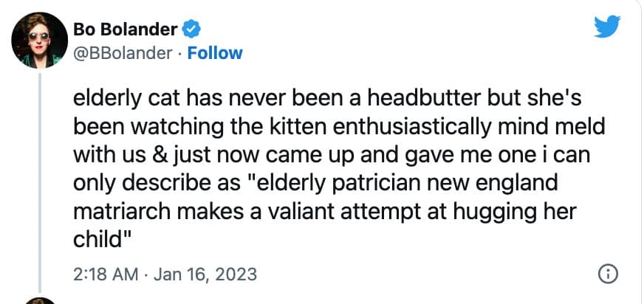The height and width of the screenshot is (304, 644).
Task: Open the tweet info icon
Action: click(x=607, y=274)
